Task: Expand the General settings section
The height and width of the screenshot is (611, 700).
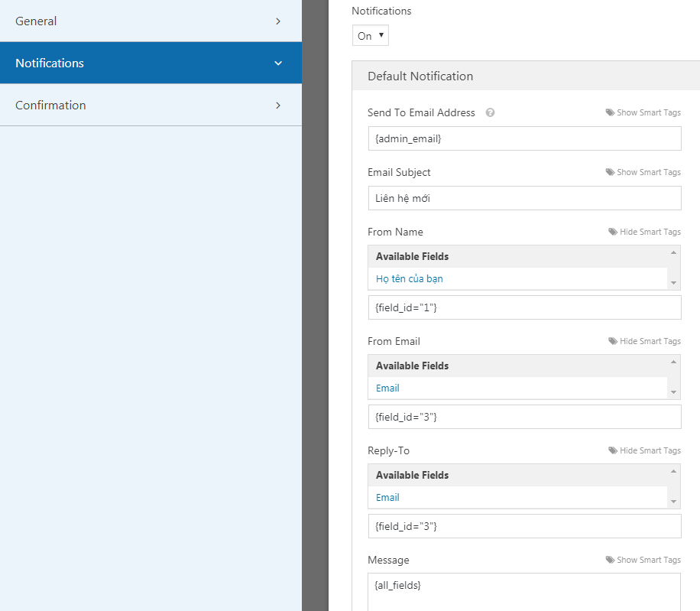Action: coord(151,21)
